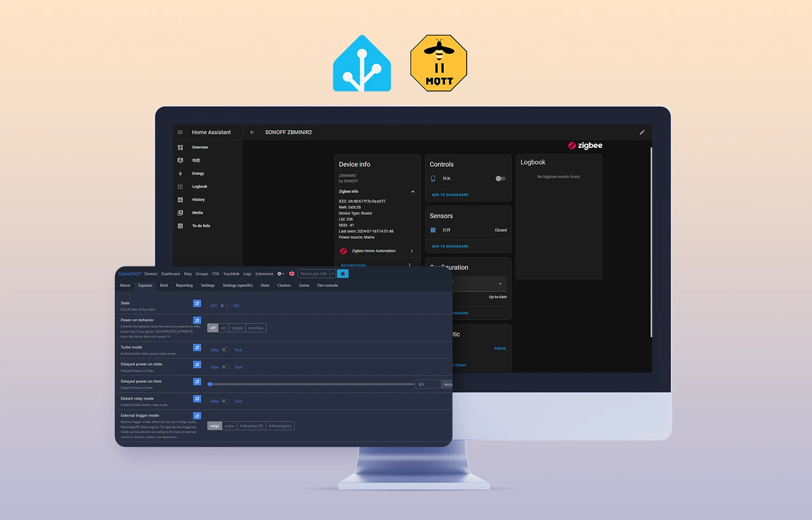Switch to the Reporting tab
The width and height of the screenshot is (812, 520).
(184, 285)
